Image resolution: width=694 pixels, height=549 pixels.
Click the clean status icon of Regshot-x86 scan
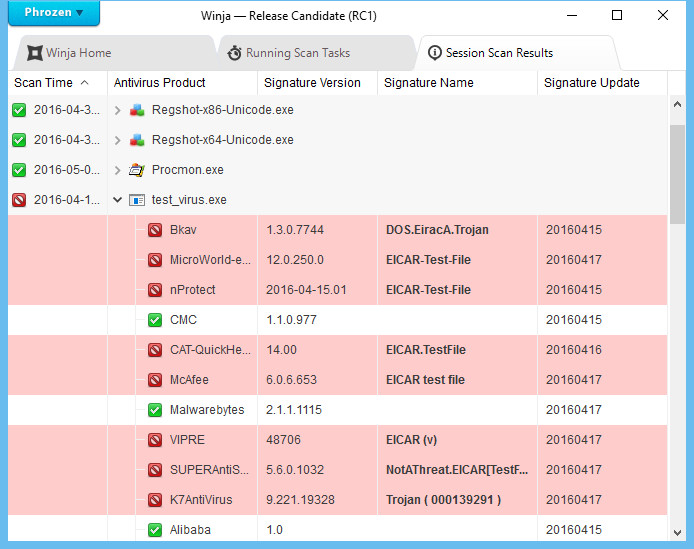point(19,110)
